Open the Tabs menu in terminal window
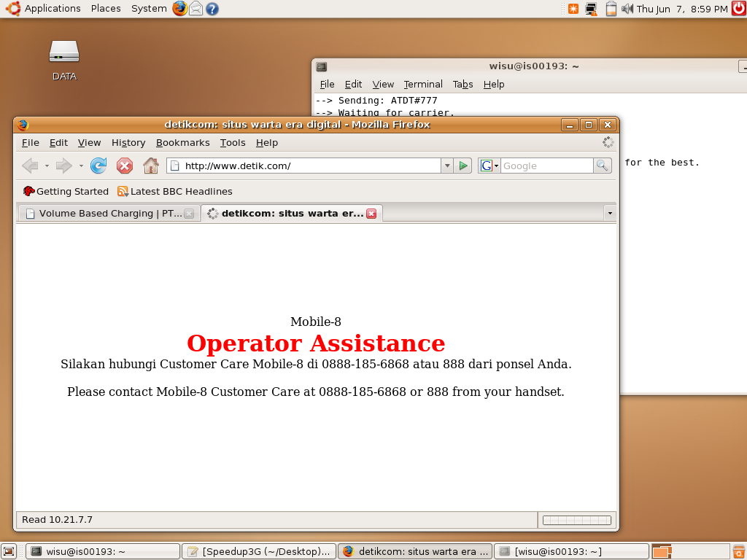Viewport: 747px width, 560px height. click(x=462, y=85)
